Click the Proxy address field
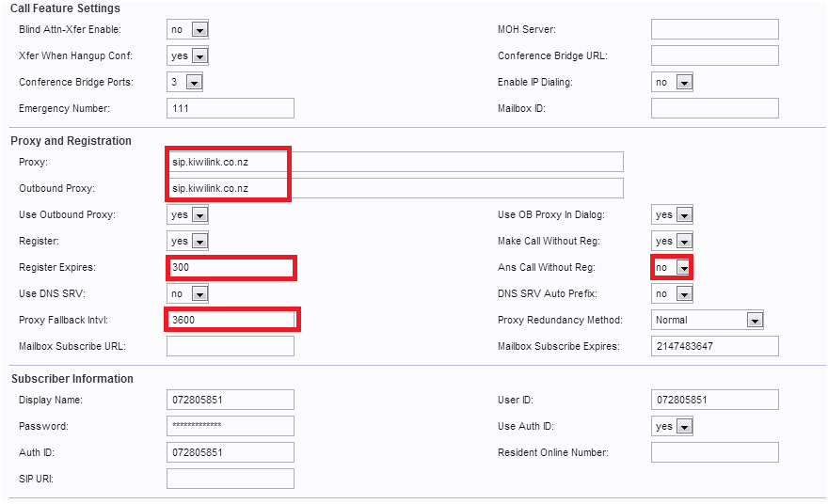This screenshot has height=504, width=828. pos(394,162)
